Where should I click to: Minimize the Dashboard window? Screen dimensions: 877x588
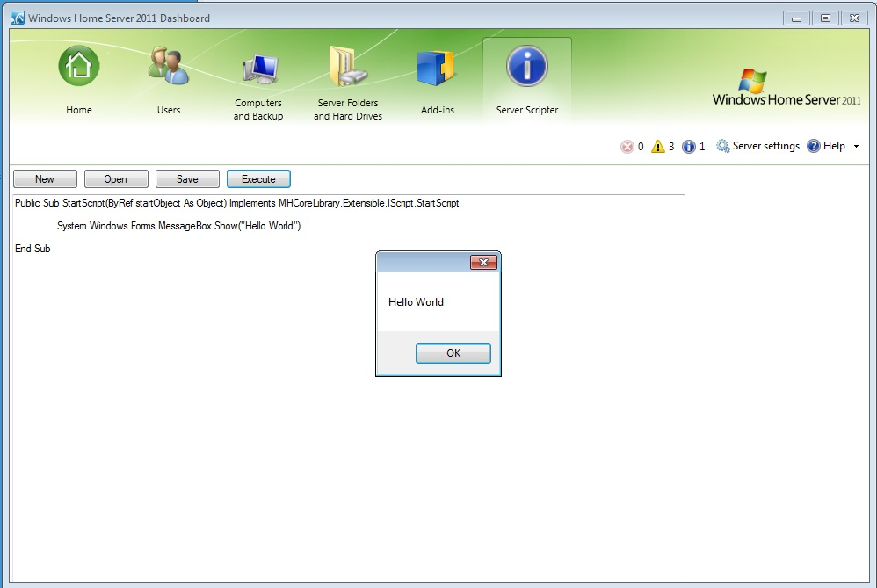[x=796, y=18]
